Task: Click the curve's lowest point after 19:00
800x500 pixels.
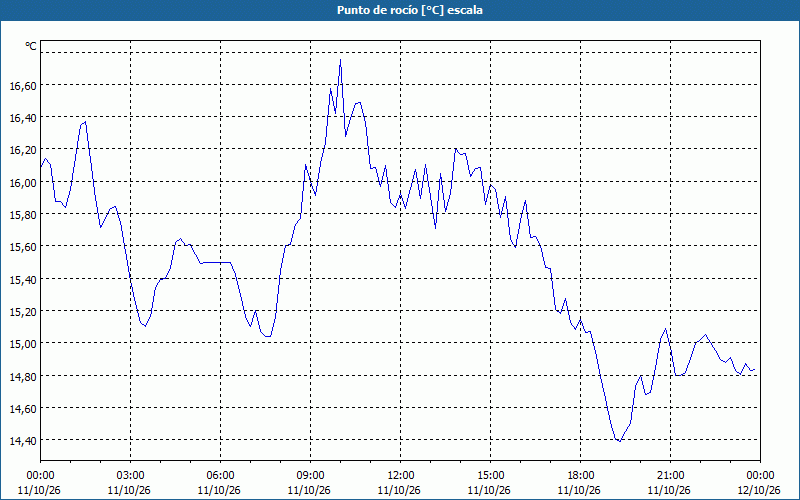Action: coord(619,441)
